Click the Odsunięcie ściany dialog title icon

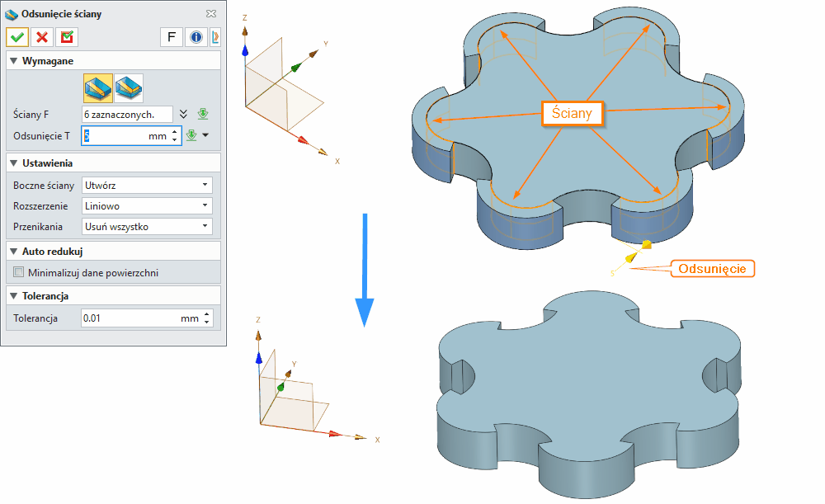[10, 13]
